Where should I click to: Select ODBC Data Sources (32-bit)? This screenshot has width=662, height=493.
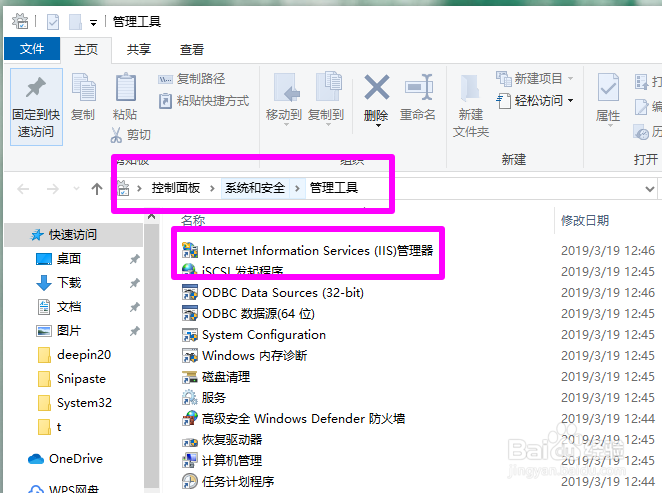pyautogui.click(x=283, y=293)
